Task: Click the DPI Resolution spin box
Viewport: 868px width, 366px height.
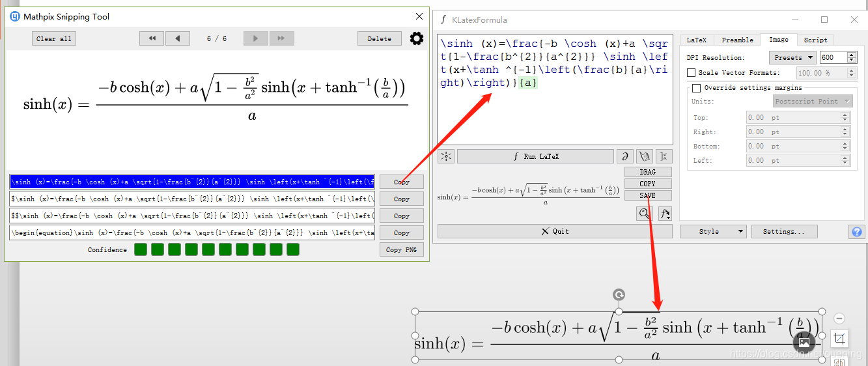Action: [837, 57]
